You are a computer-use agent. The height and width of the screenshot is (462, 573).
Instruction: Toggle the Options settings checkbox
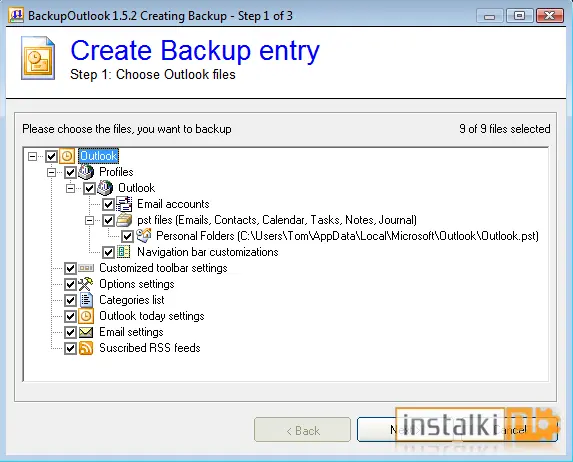tap(70, 284)
